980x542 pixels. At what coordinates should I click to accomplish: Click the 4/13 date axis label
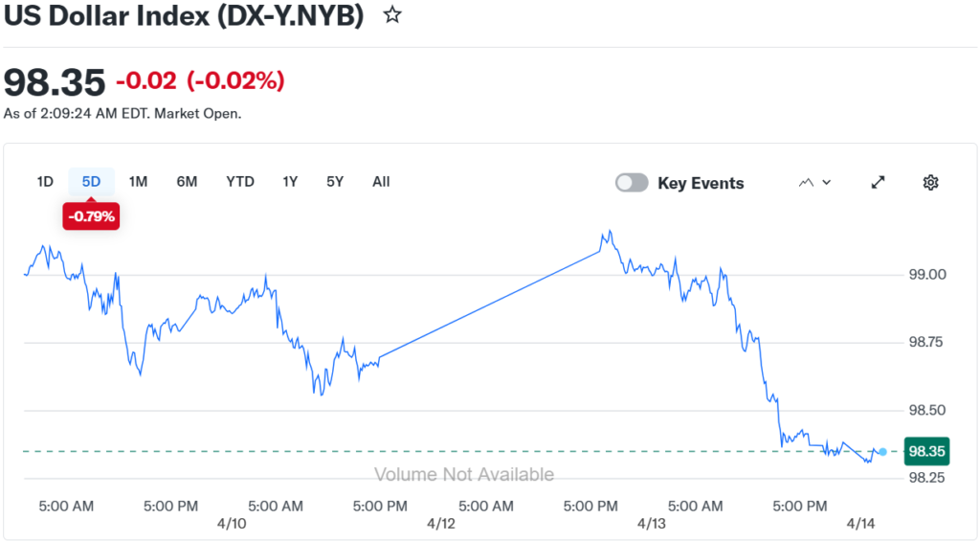[x=651, y=524]
